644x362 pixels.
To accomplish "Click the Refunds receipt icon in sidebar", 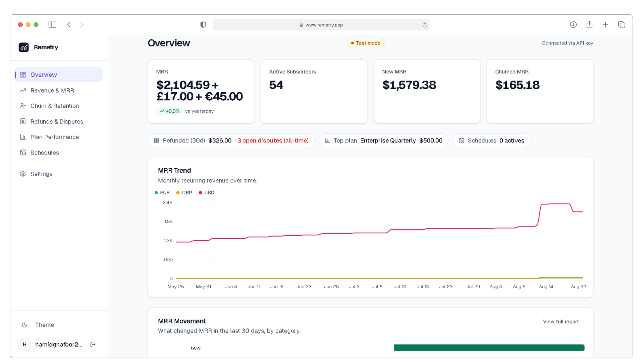I will [x=23, y=122].
